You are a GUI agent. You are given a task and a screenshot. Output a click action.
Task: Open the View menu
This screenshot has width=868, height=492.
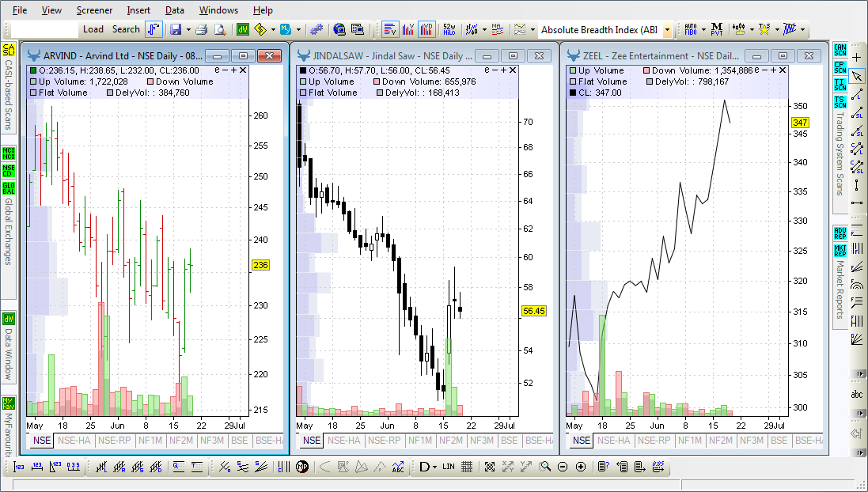51,10
